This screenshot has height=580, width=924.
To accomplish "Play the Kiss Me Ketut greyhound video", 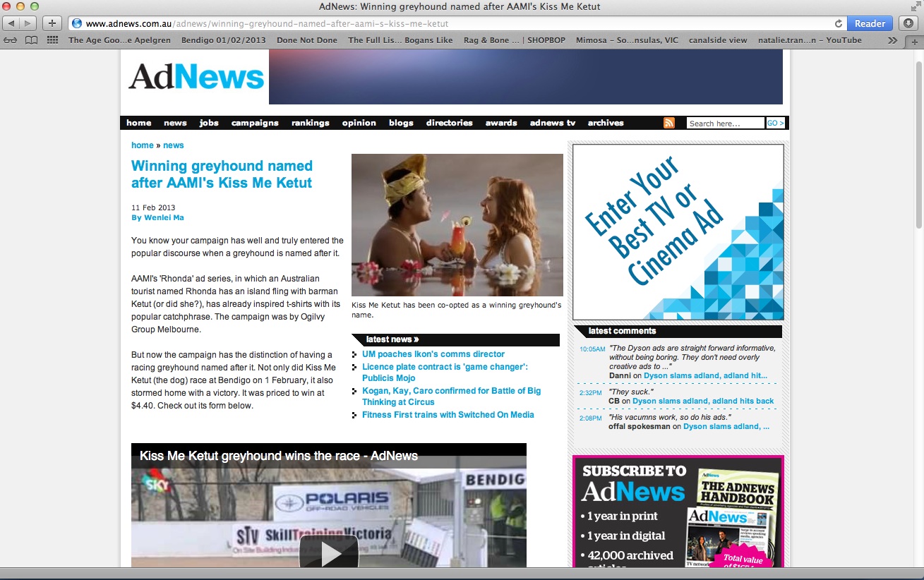I will pyautogui.click(x=329, y=553).
